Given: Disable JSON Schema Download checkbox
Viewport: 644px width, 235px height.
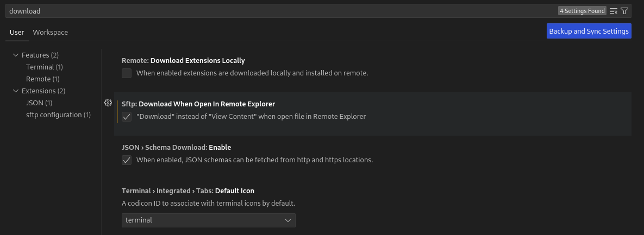Looking at the screenshot, I should pyautogui.click(x=127, y=160).
